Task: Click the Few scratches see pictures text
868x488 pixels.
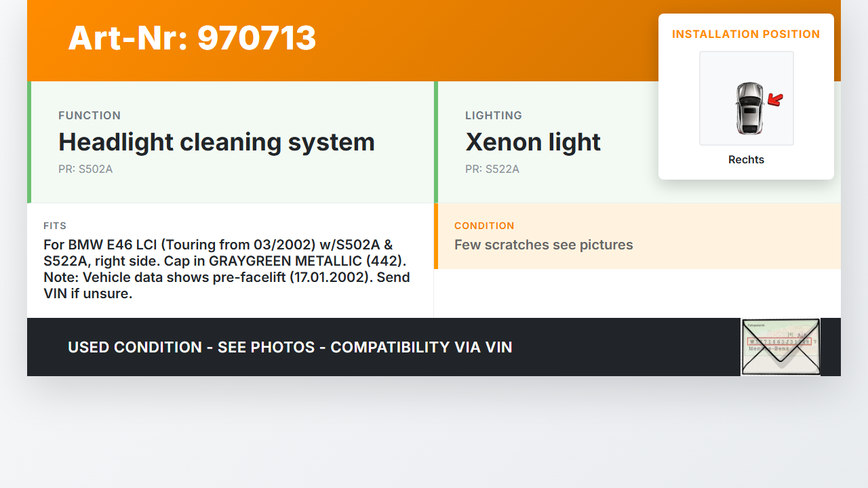Action: 543,245
